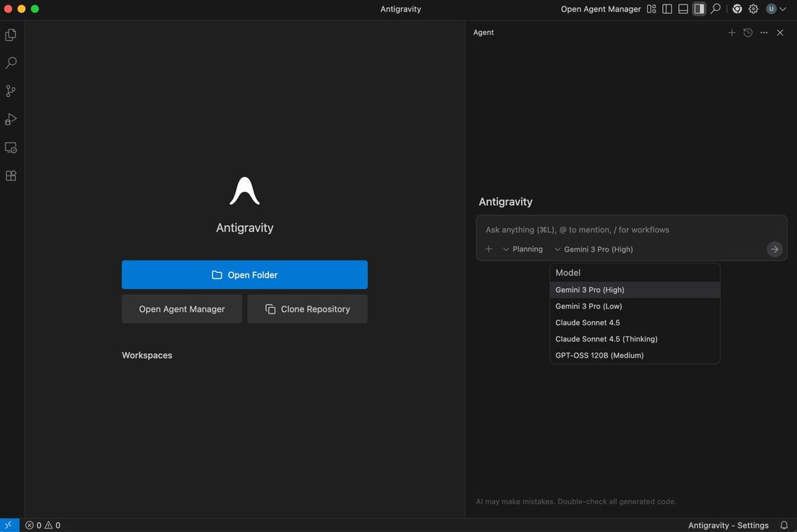Viewport: 797px width, 532px height.
Task: Click the Antigravity logo on welcome page
Action: (244, 191)
